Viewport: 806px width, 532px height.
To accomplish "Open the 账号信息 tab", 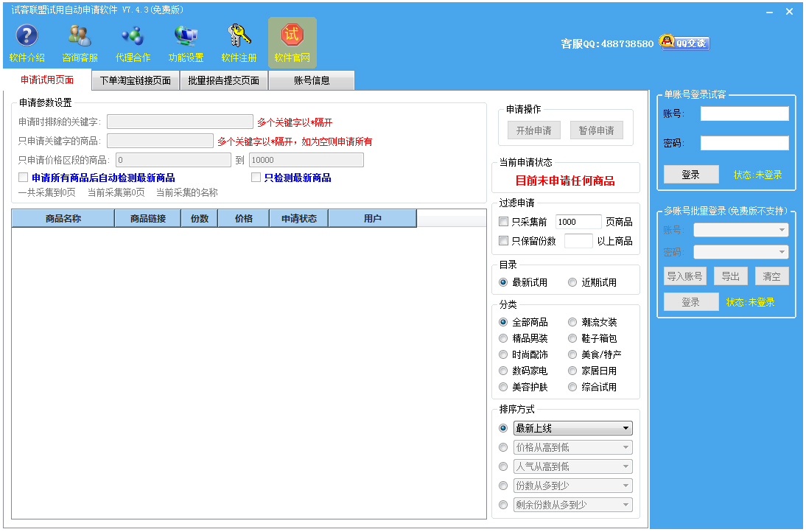I will pos(312,81).
